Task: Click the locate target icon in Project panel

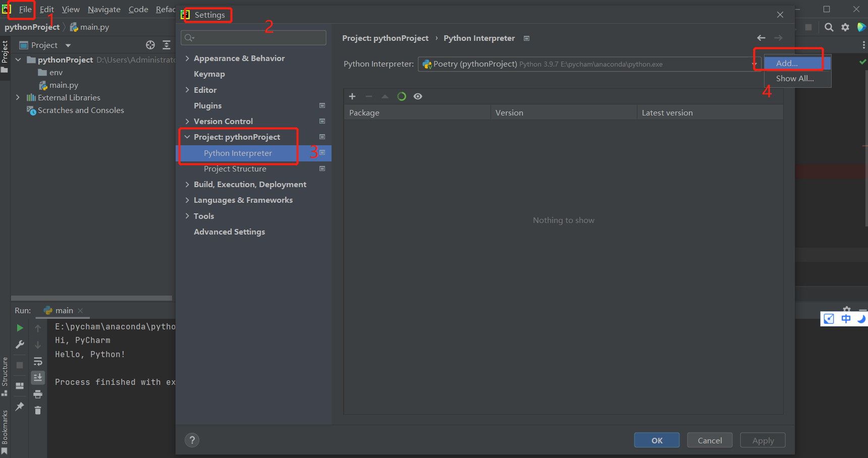Action: tap(150, 45)
